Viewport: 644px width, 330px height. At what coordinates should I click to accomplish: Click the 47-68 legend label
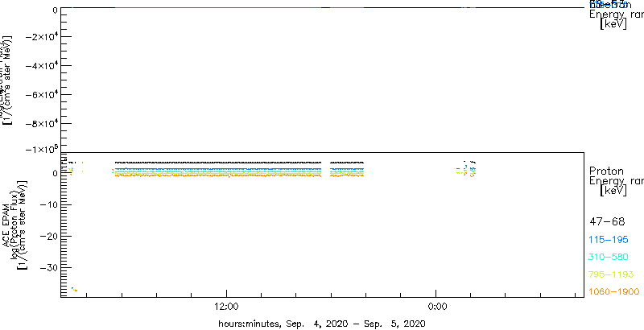point(607,222)
